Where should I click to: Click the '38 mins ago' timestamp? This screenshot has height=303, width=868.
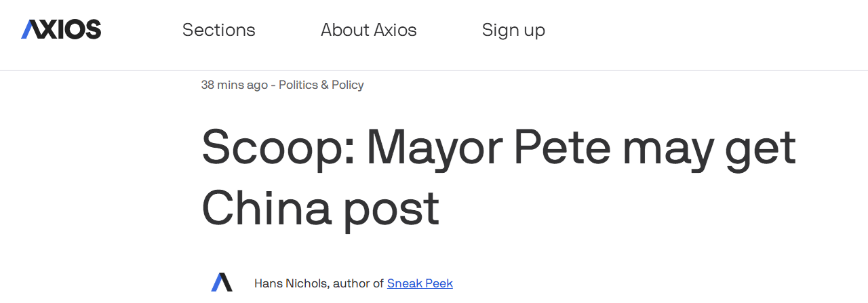(x=235, y=85)
